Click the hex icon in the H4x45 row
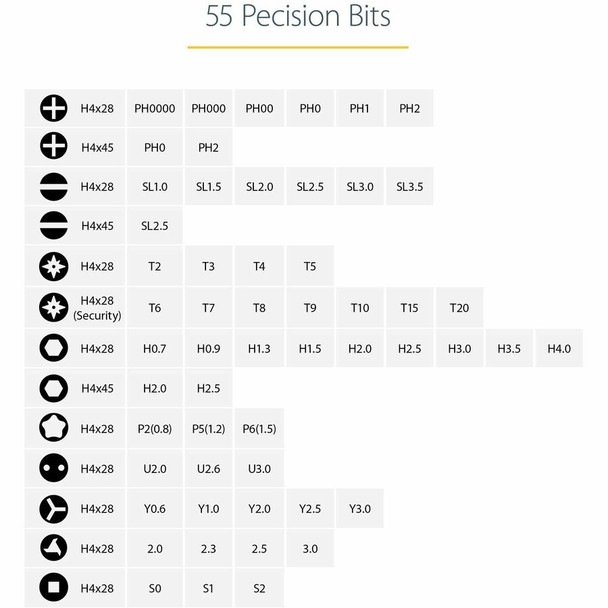The width and height of the screenshot is (608, 608). 53,388
